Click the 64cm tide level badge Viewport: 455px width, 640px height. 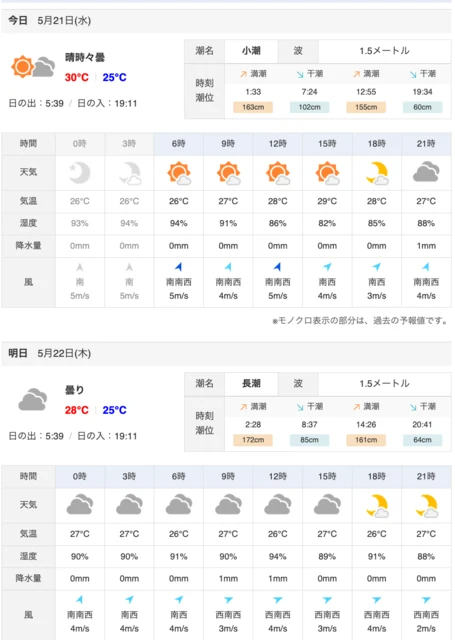[422, 440]
